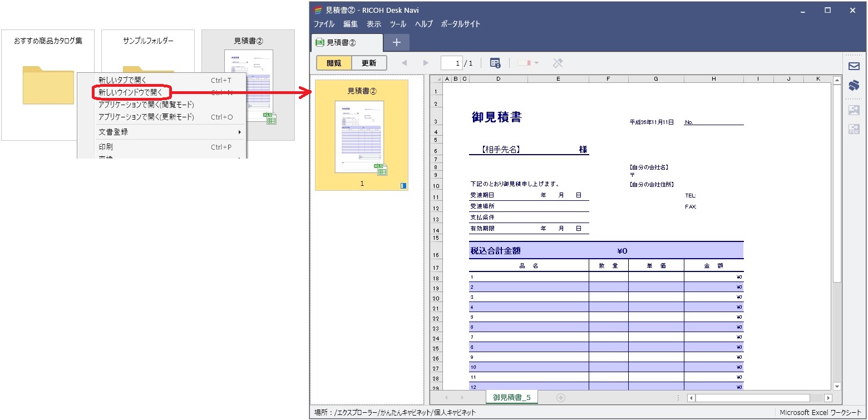Toggle the marker color highlight tool
Screen dimensions: 868x420
click(x=524, y=62)
